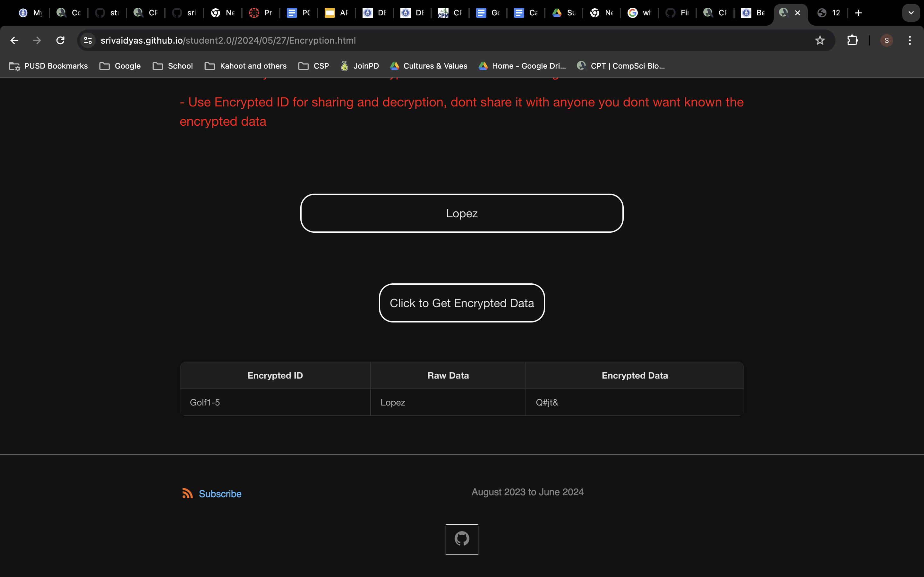Image resolution: width=924 pixels, height=577 pixels.
Task: Open the Chrome three-dot menu
Action: click(910, 40)
